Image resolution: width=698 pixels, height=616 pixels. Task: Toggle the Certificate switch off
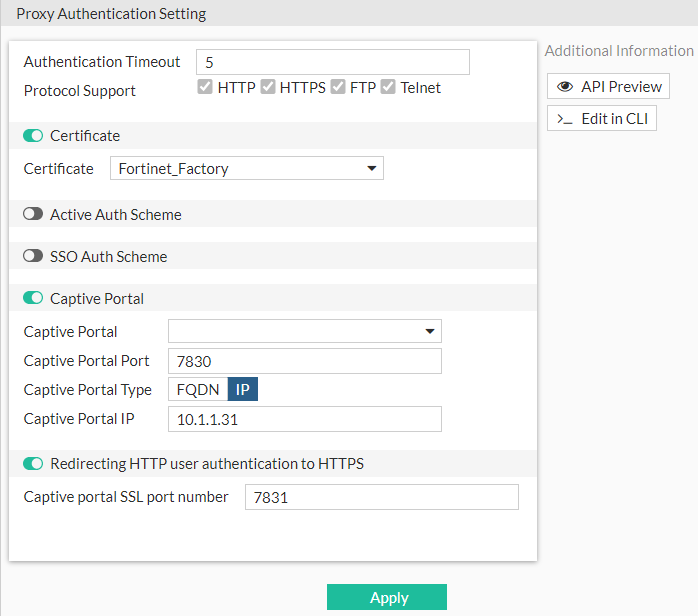(x=33, y=136)
